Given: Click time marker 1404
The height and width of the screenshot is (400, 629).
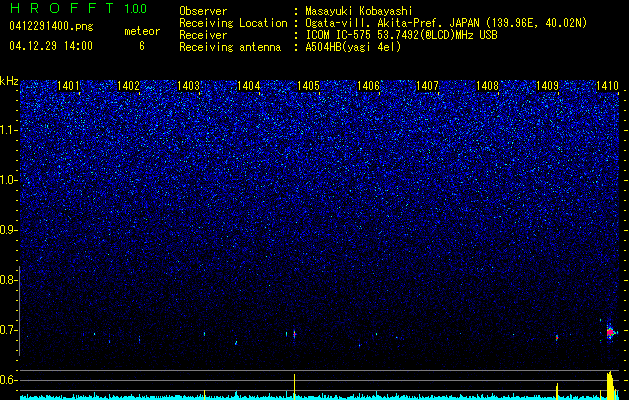Looking at the screenshot, I should (248, 85).
